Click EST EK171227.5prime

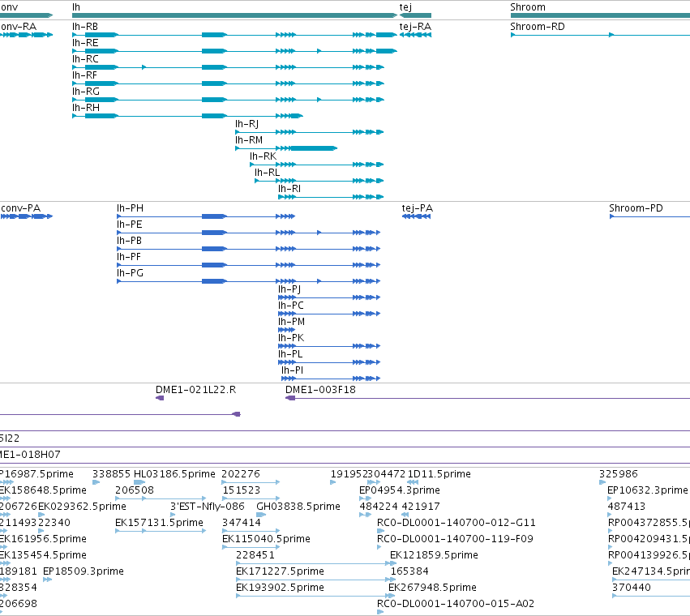tap(280, 571)
